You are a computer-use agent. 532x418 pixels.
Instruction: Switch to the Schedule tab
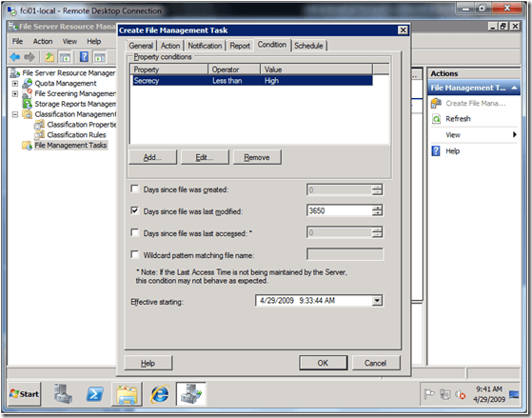point(308,46)
